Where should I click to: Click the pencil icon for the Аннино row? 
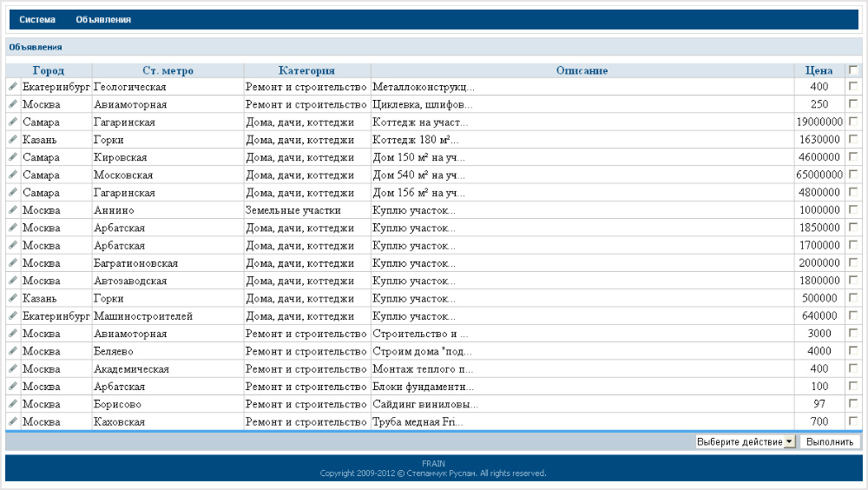[x=13, y=210]
